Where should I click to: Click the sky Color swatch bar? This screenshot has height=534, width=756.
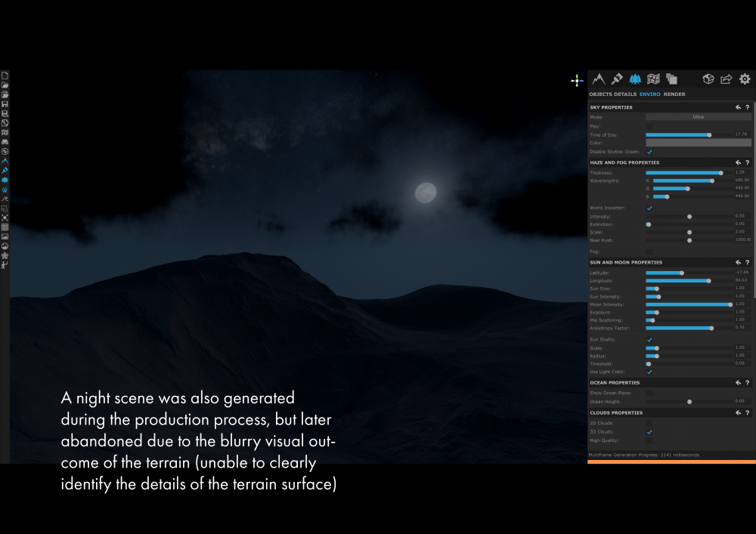click(x=698, y=143)
